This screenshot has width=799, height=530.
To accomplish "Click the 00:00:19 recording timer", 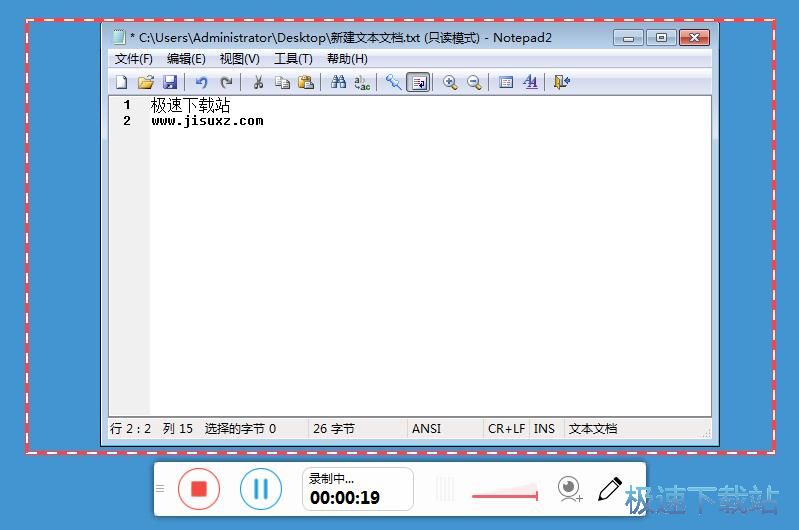I will (345, 497).
